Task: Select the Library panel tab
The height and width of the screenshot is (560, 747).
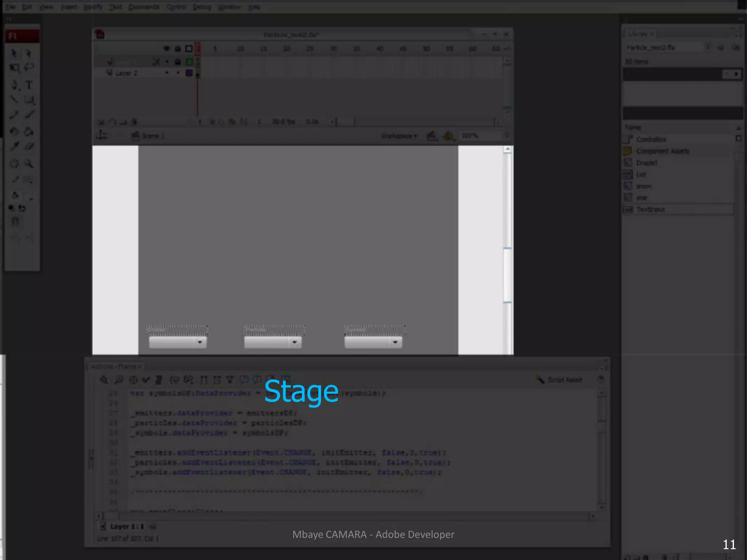Action: click(x=640, y=34)
